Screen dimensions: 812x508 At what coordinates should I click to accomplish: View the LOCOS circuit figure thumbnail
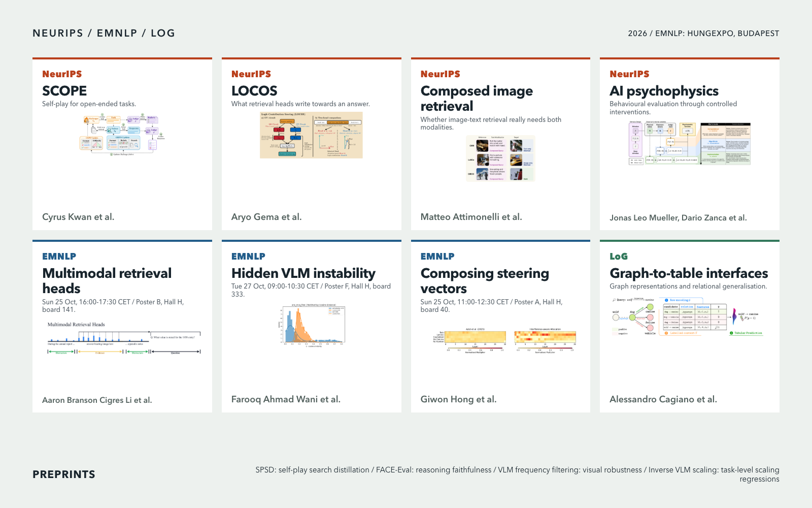click(x=311, y=135)
